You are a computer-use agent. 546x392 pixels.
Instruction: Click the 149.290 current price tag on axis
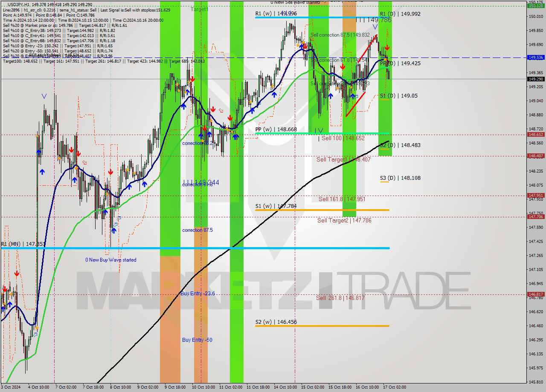(536, 79)
